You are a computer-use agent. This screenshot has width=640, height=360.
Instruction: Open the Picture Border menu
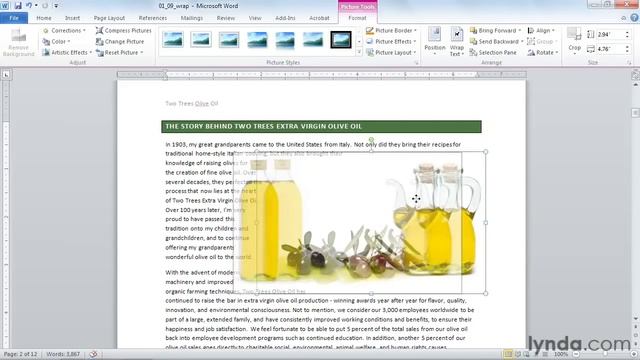pyautogui.click(x=391, y=31)
